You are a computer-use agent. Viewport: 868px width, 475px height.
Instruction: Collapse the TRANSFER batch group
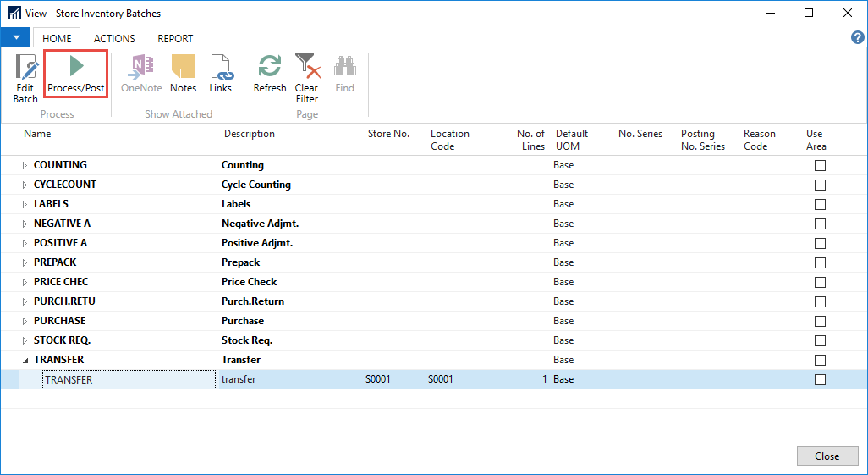coord(25,361)
